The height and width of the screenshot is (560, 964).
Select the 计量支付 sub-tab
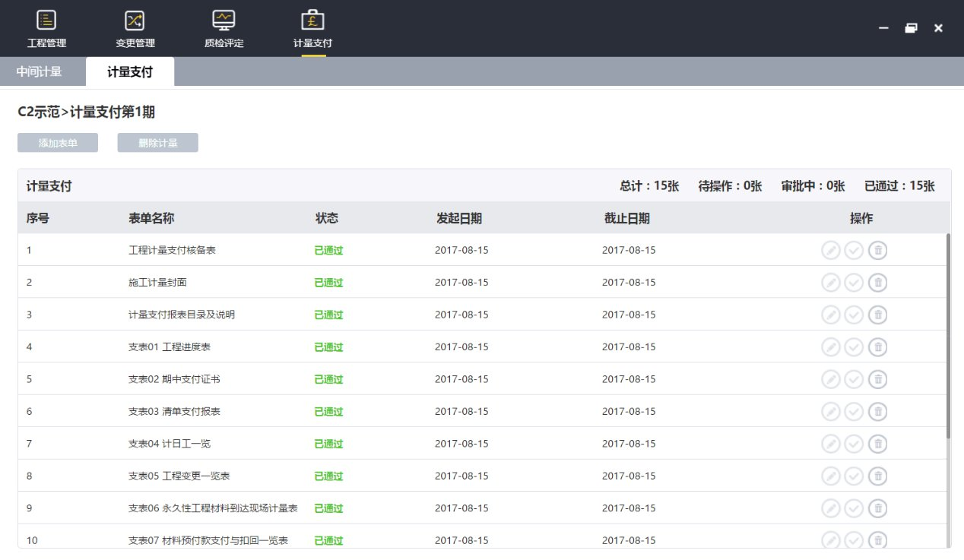pyautogui.click(x=130, y=72)
